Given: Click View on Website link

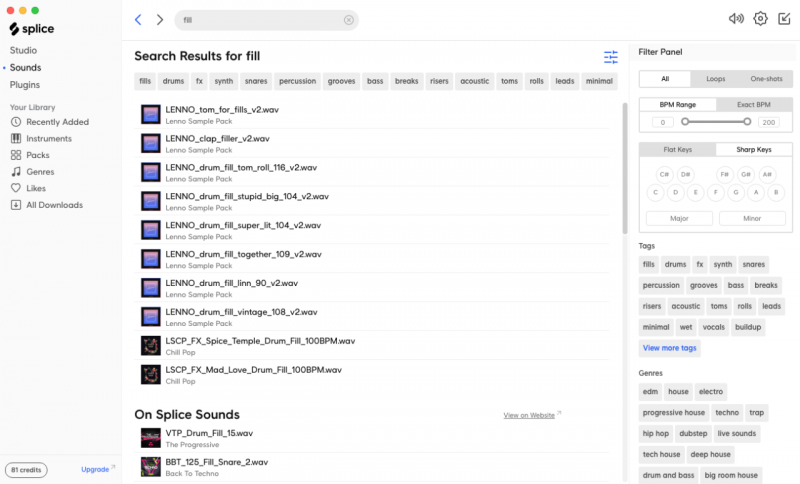Looking at the screenshot, I should pyautogui.click(x=532, y=415).
